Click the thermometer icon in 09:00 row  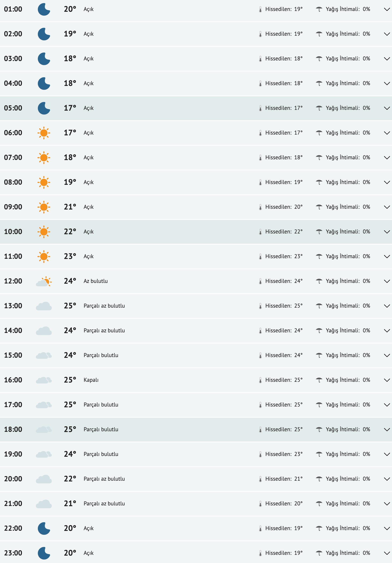tap(260, 207)
